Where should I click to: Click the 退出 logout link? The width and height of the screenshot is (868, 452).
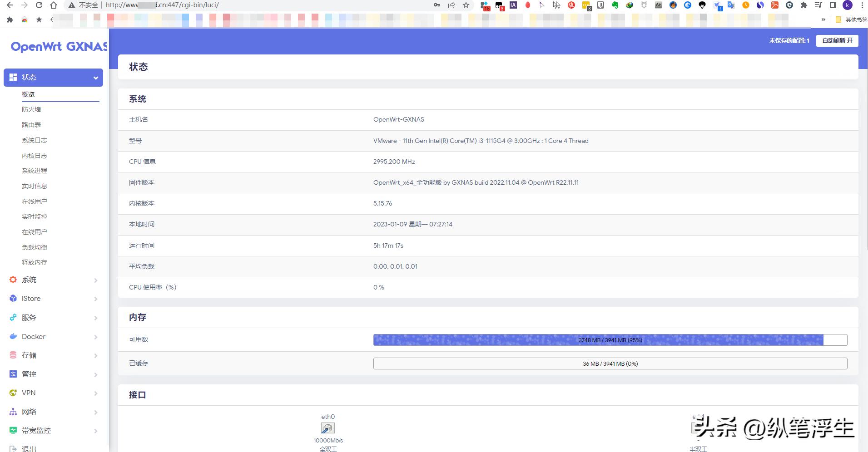tap(29, 448)
